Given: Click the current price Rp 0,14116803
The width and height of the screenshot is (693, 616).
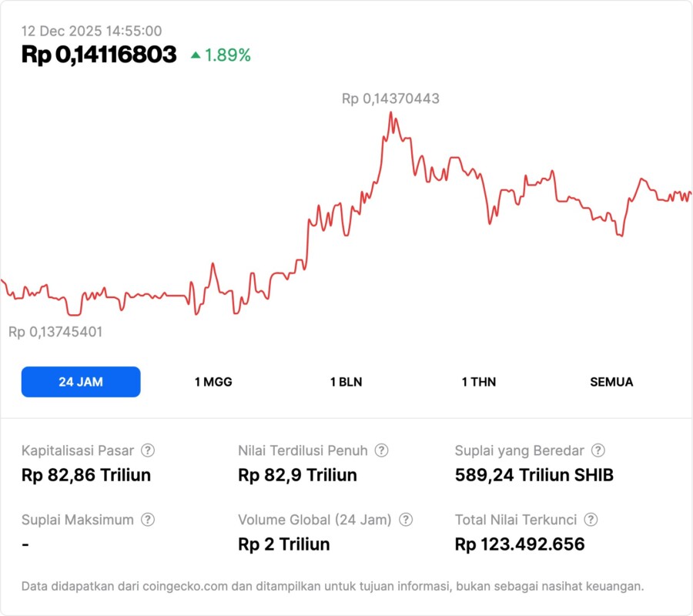Looking at the screenshot, I should [99, 55].
